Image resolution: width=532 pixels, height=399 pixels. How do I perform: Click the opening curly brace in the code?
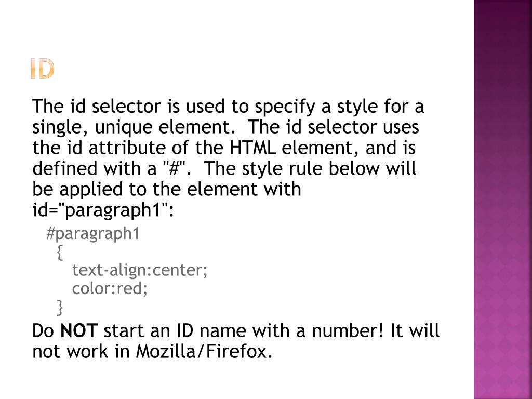[60, 252]
